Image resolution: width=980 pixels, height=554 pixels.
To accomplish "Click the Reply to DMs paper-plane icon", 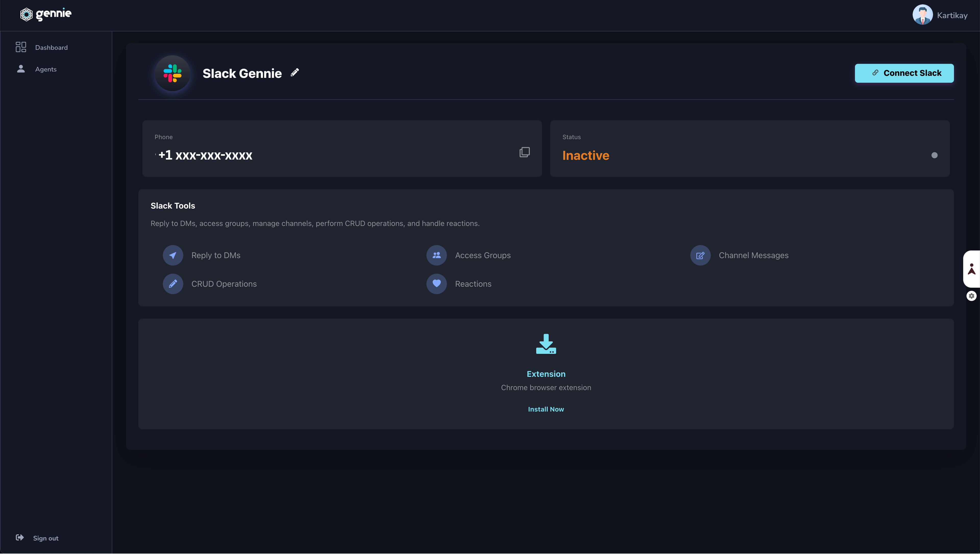I will pyautogui.click(x=173, y=255).
